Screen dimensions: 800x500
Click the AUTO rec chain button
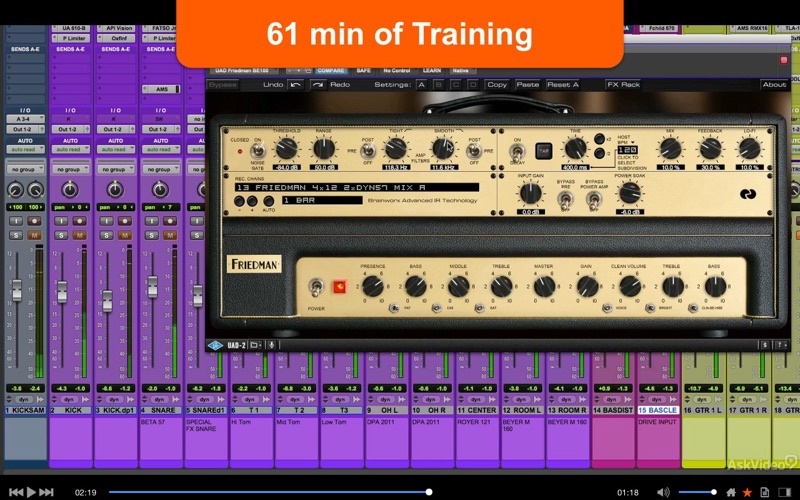click(x=269, y=201)
